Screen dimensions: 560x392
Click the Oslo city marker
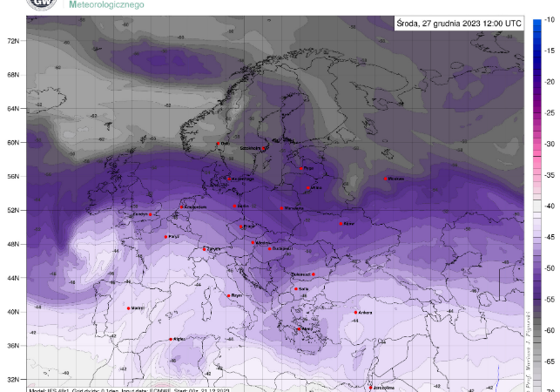click(218, 144)
